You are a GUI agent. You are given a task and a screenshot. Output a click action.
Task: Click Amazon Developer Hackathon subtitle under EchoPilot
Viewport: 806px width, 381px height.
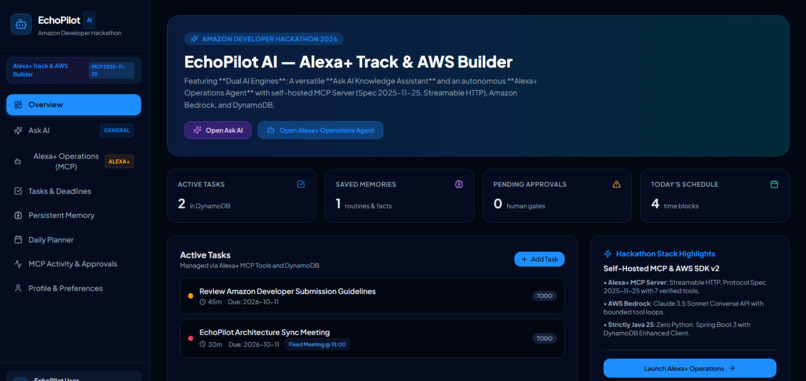(x=80, y=33)
